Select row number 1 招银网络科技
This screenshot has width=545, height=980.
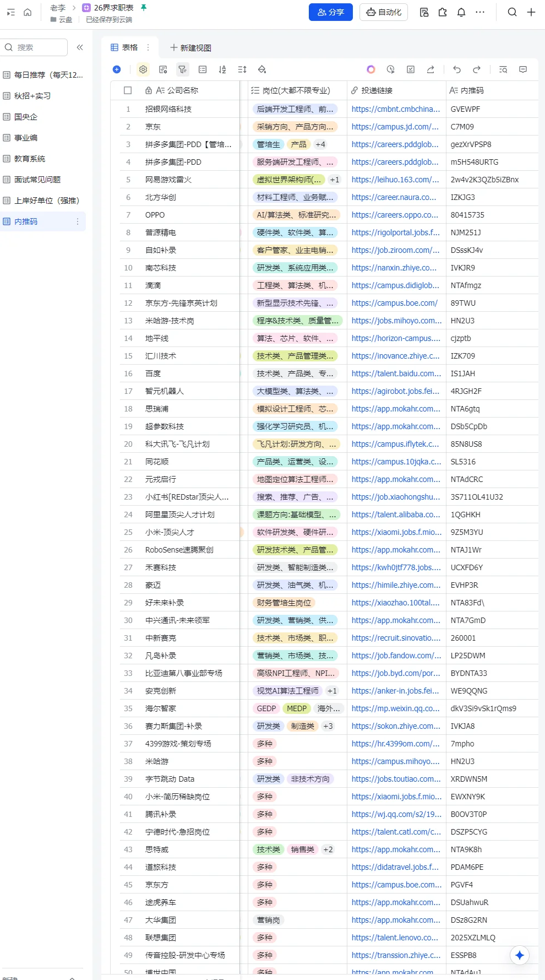(x=128, y=109)
